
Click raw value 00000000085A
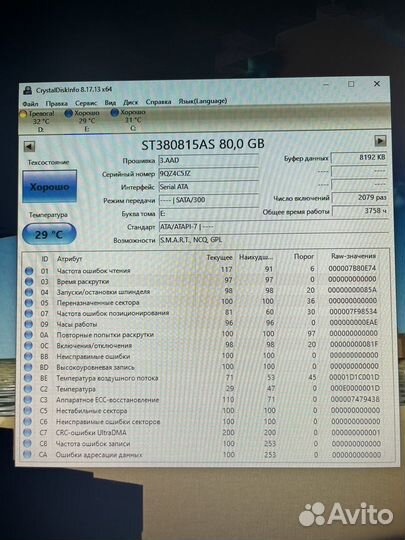pos(352,290)
